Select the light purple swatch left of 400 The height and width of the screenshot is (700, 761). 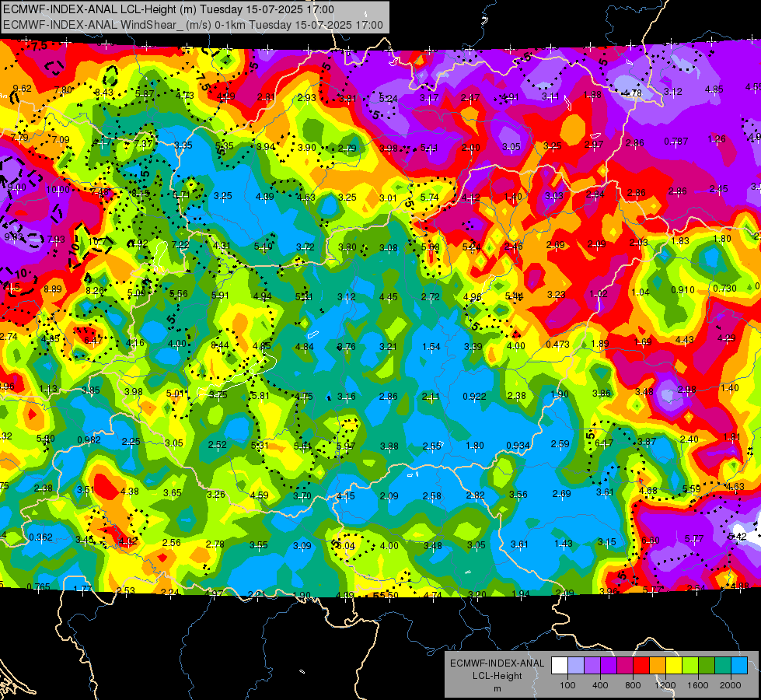point(592,666)
